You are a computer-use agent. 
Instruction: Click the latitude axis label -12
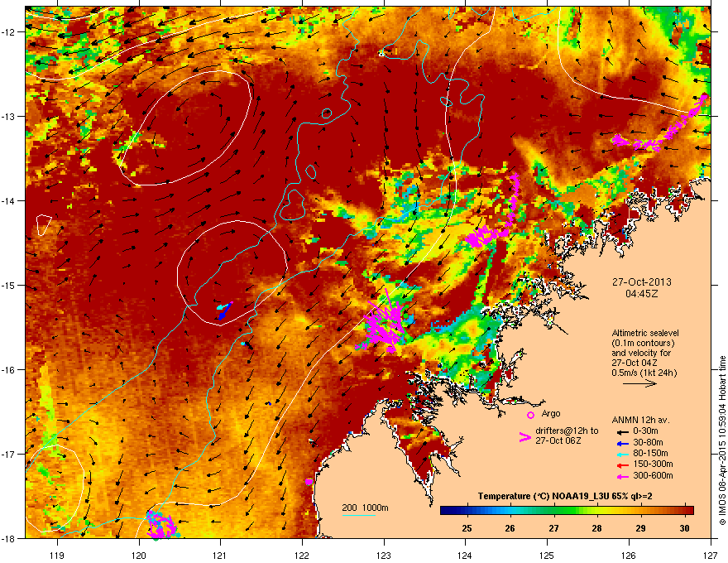click(8, 31)
